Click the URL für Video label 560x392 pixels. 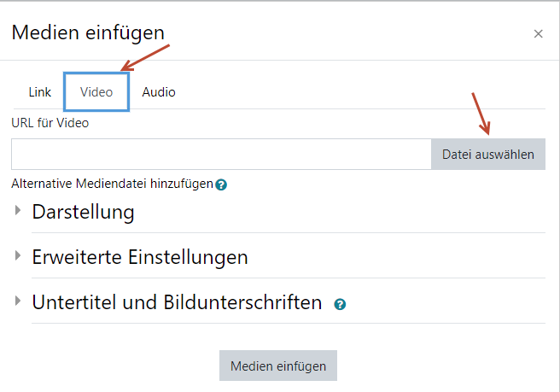tap(50, 123)
